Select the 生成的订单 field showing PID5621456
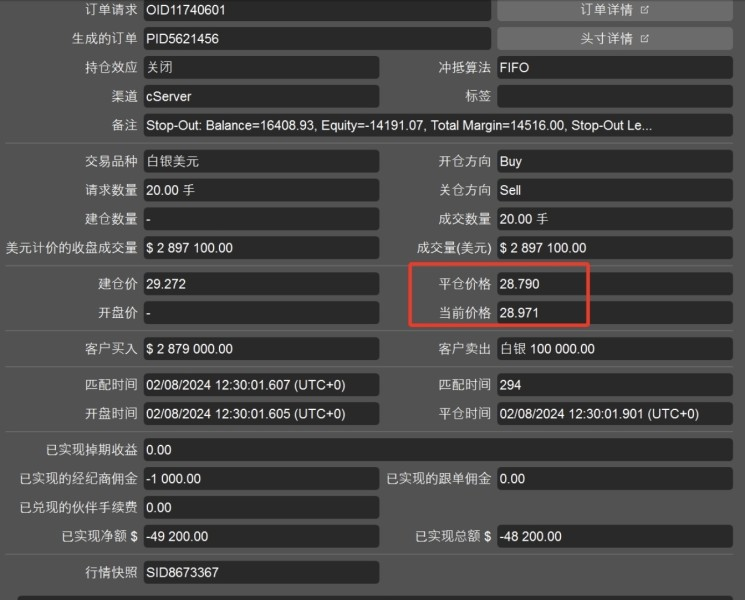 click(x=317, y=39)
